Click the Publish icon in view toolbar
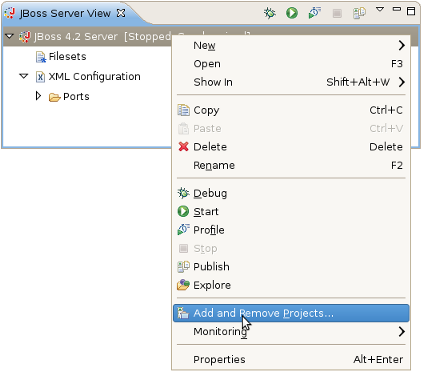The height and width of the screenshot is (371, 423). point(359,13)
